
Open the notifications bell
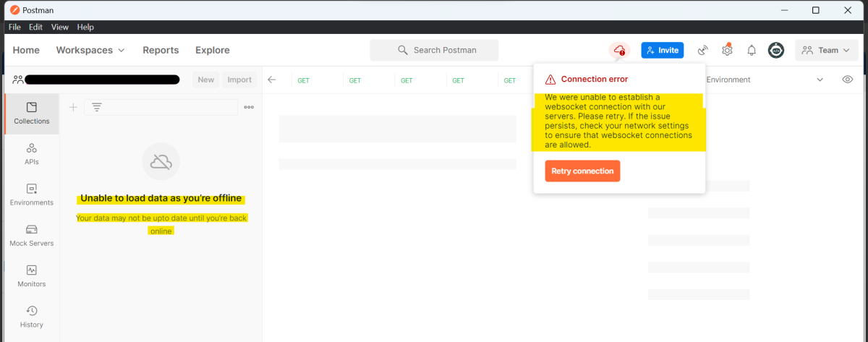[752, 50]
